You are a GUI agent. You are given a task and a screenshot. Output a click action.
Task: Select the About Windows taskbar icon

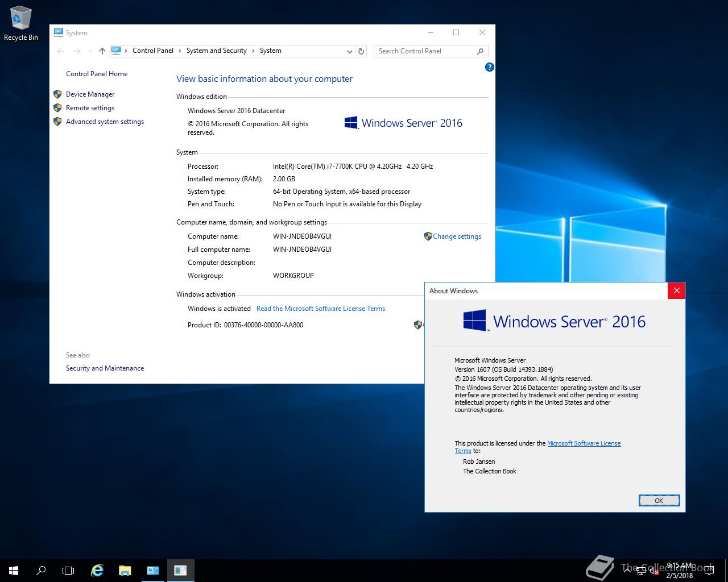point(180,570)
